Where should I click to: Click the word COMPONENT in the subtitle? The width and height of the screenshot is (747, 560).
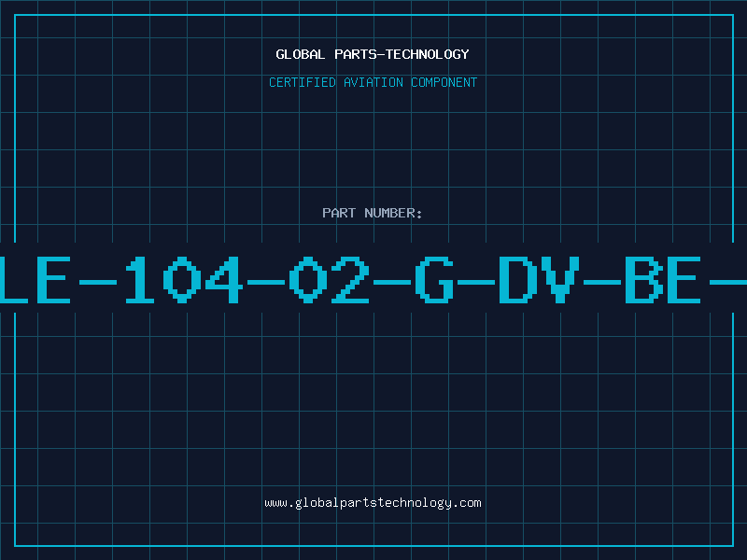pyautogui.click(x=444, y=82)
